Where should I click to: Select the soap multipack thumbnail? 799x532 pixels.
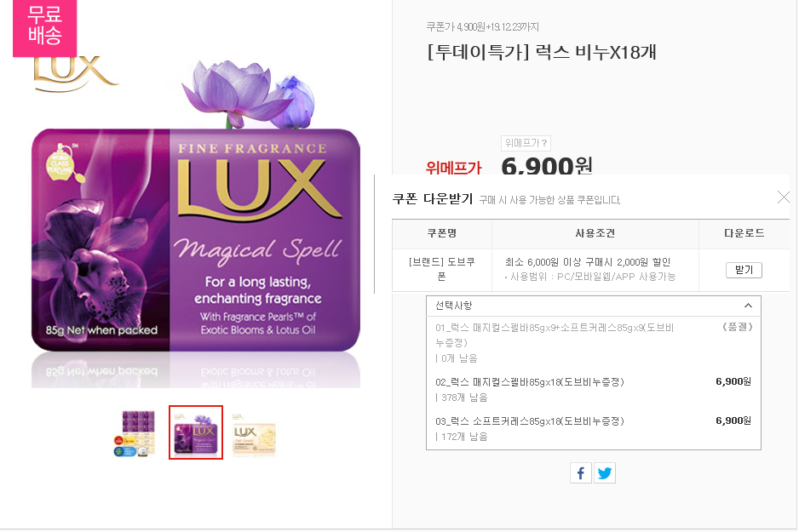135,433
